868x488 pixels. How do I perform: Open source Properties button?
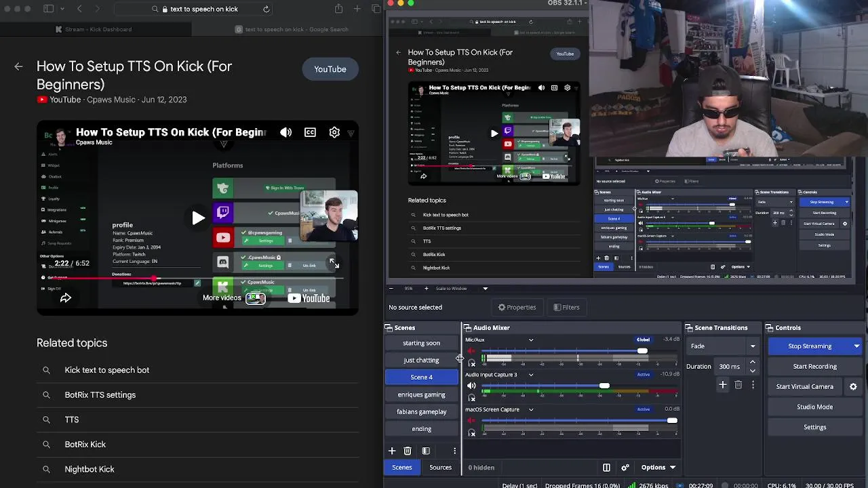tap(517, 307)
